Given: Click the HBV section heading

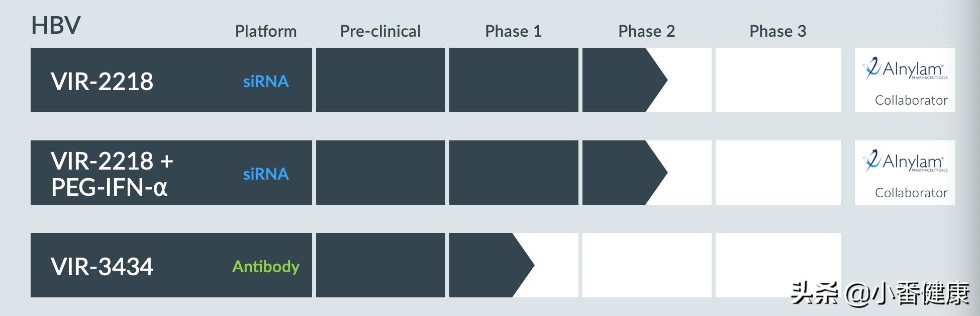Looking at the screenshot, I should pos(56,25).
